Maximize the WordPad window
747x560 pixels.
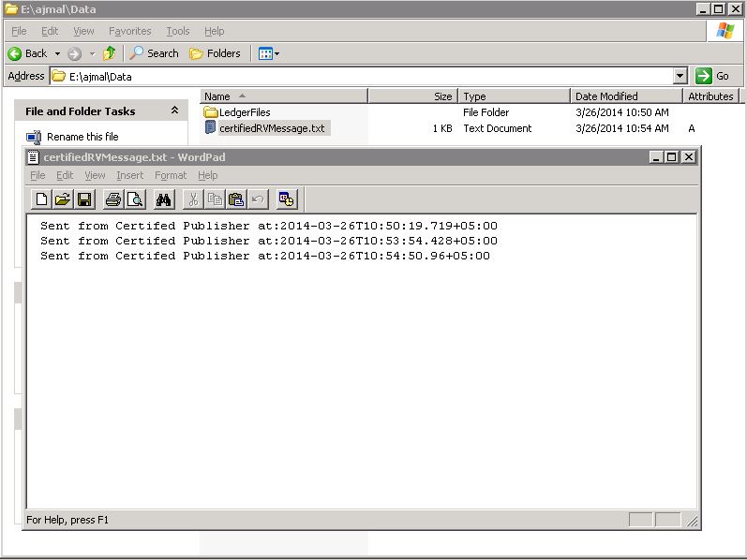pyautogui.click(x=672, y=157)
